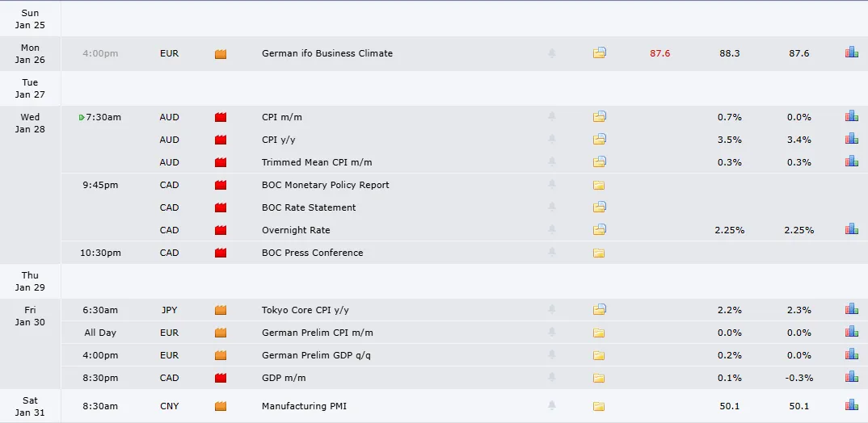Click orange impact icon for CNY Manufacturing PMI

point(221,406)
